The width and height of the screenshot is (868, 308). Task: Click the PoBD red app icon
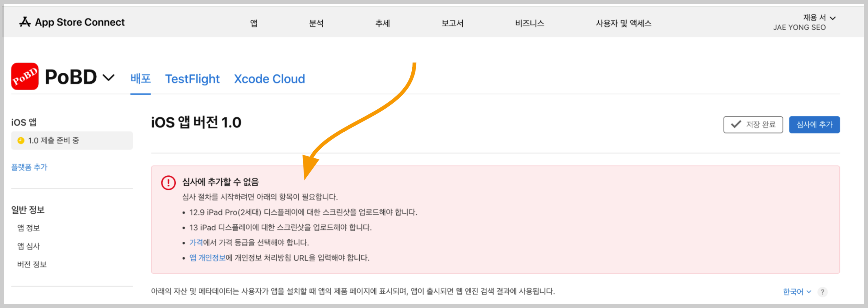pyautogui.click(x=25, y=76)
